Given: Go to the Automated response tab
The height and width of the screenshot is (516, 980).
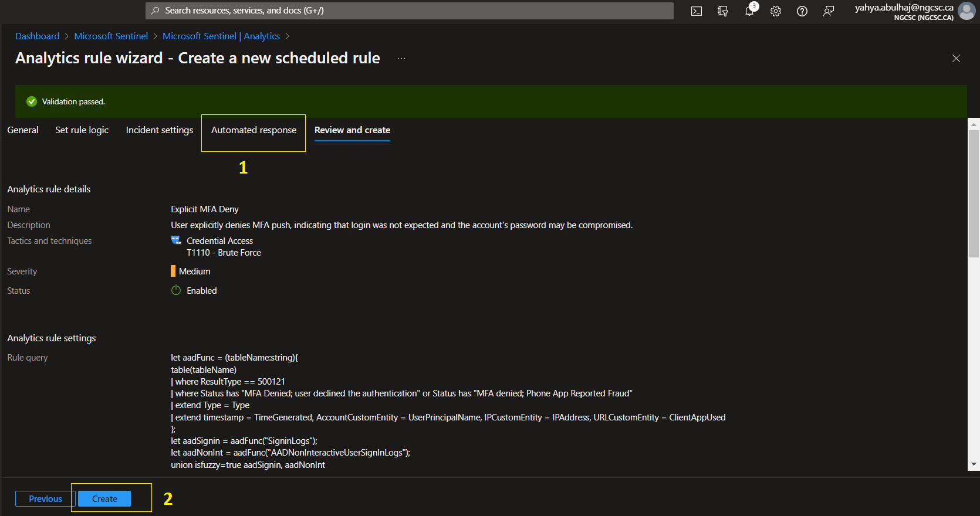Looking at the screenshot, I should click(254, 130).
